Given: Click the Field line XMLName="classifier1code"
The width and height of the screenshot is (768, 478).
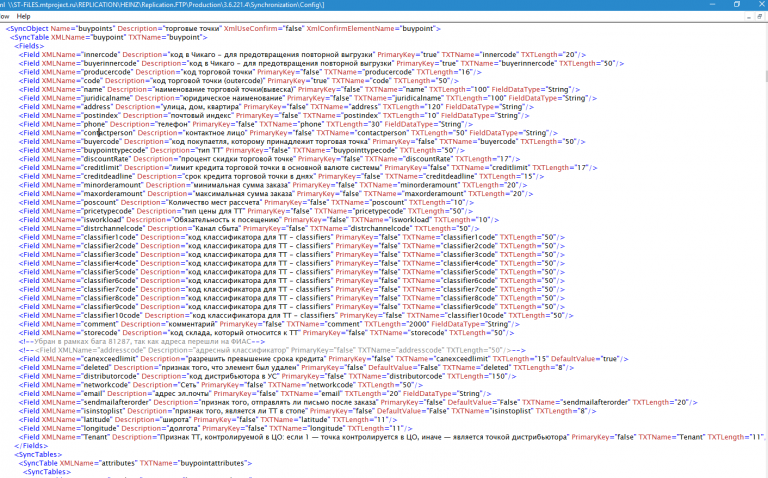Looking at the screenshot, I should click(x=291, y=237).
